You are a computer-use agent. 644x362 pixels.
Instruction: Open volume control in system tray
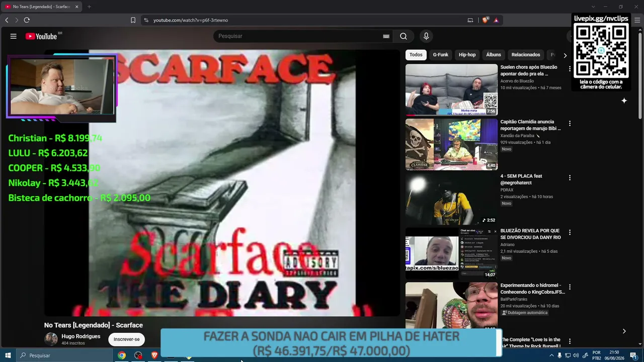point(576,355)
